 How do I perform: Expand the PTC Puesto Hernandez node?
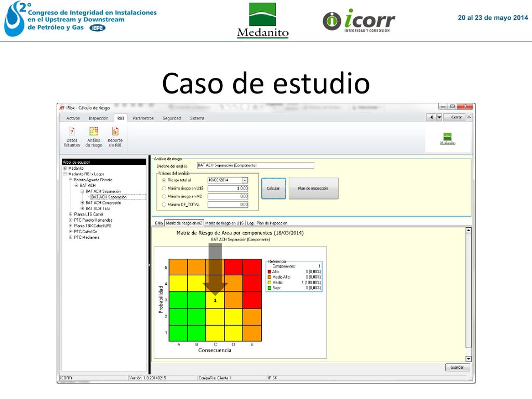71,220
